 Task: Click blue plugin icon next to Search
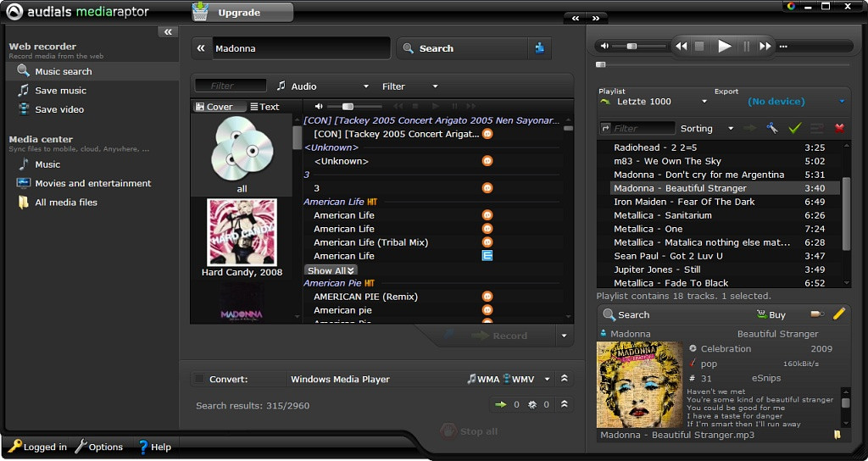540,48
